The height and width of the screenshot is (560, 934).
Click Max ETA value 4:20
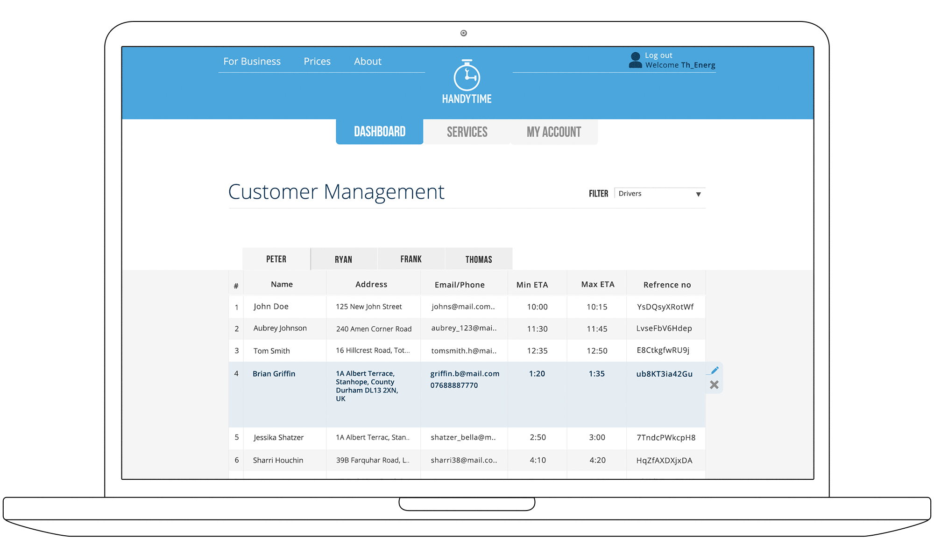coord(597,460)
